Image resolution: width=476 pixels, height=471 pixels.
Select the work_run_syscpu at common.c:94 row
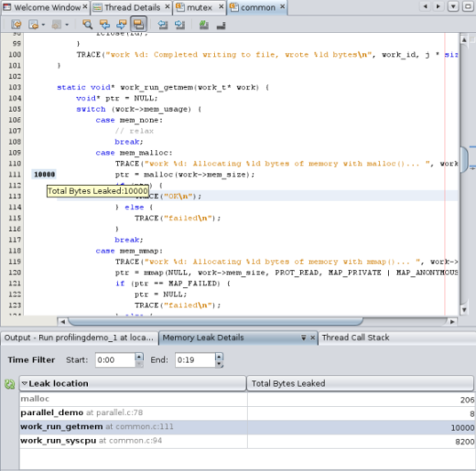247,441
